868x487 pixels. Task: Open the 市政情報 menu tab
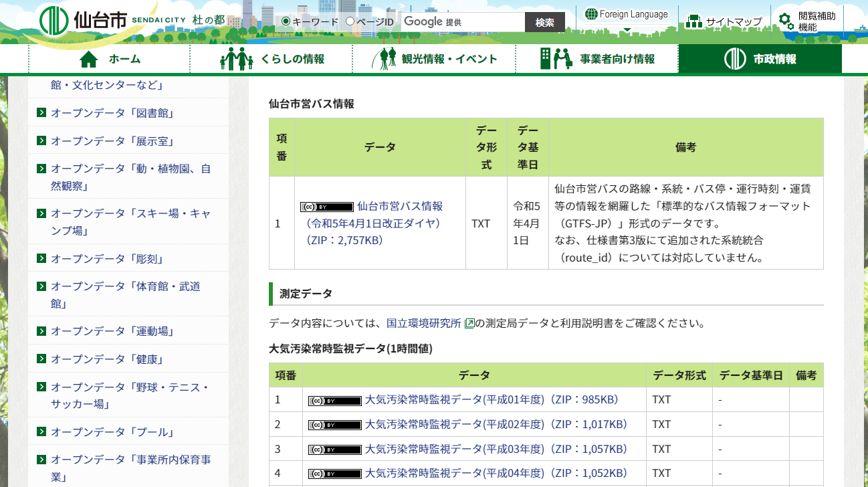[760, 59]
